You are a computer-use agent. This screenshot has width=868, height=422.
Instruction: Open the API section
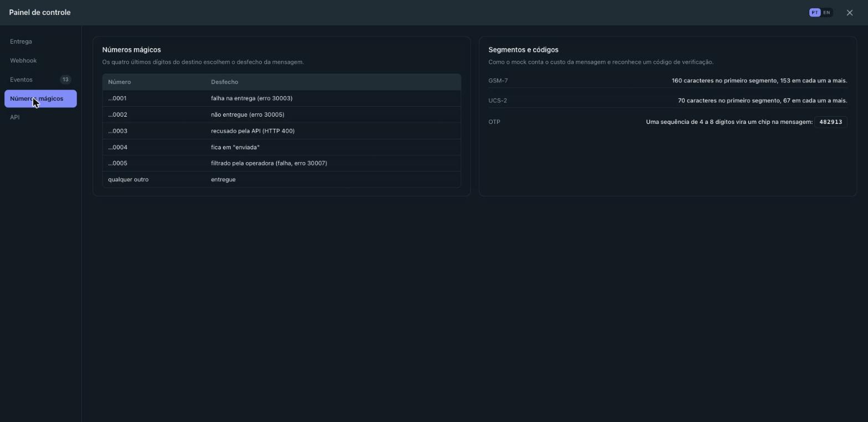pyautogui.click(x=40, y=117)
